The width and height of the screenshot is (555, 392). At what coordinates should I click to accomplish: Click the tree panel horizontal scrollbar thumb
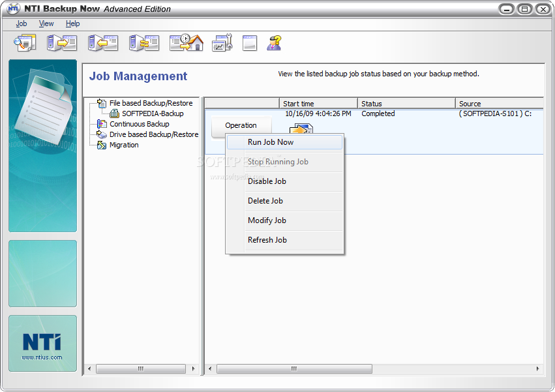click(141, 369)
